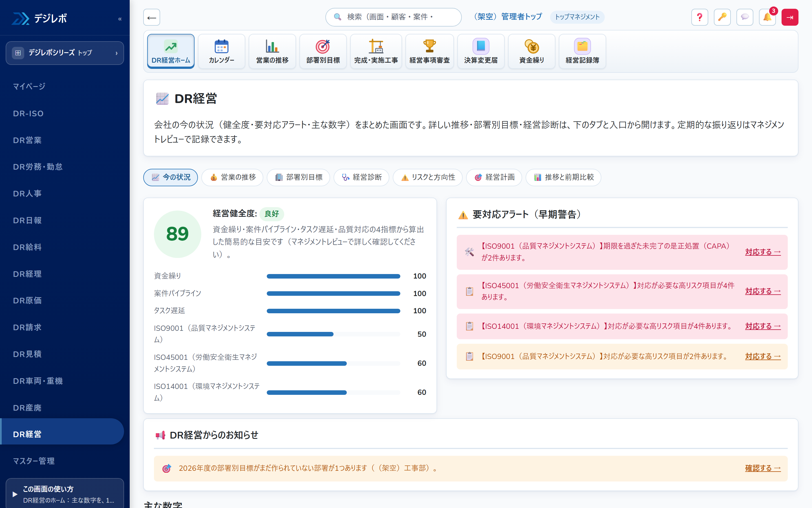Click the ISO9001 progress bar showing 50

(333, 334)
